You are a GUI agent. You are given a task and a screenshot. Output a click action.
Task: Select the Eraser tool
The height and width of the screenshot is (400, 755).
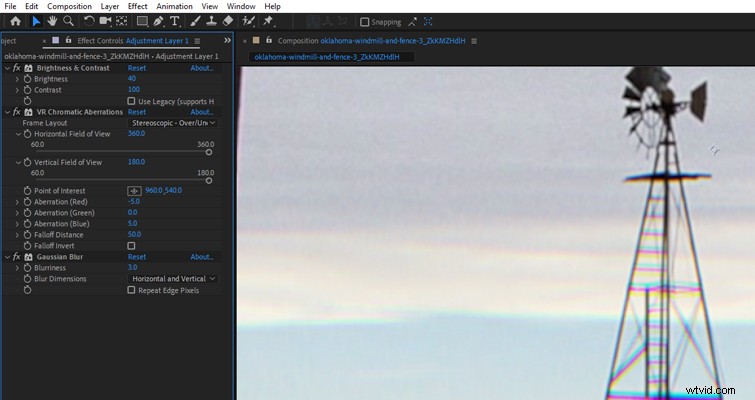click(x=228, y=21)
